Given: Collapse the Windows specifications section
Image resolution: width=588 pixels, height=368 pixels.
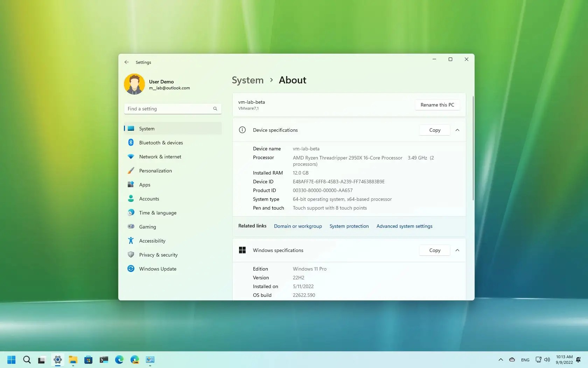Looking at the screenshot, I should click(x=457, y=250).
